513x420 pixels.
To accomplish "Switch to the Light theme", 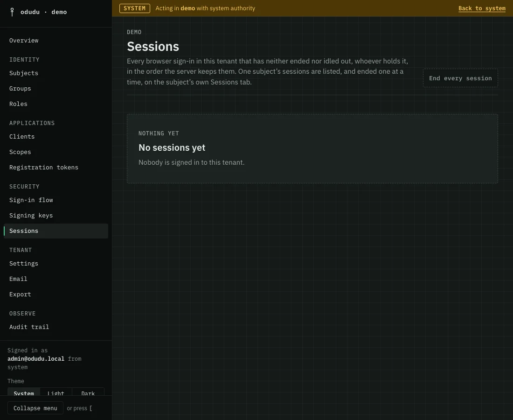I will click(56, 393).
